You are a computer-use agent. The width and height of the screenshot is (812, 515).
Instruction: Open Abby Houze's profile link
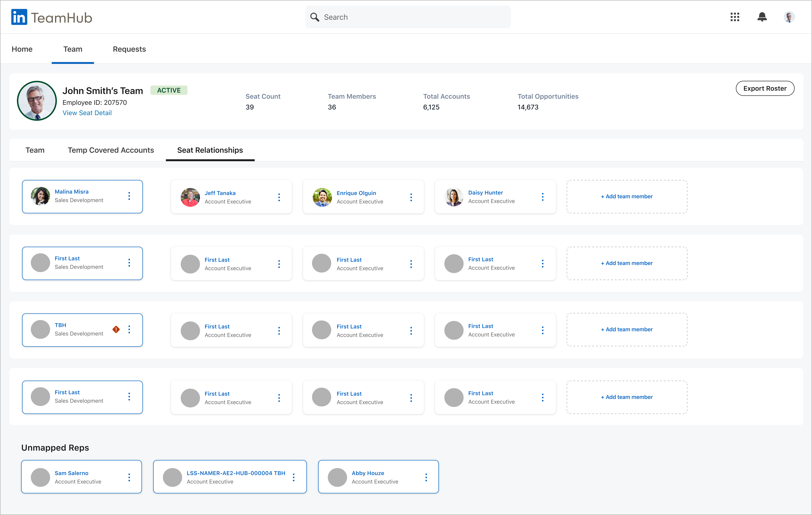click(x=368, y=473)
